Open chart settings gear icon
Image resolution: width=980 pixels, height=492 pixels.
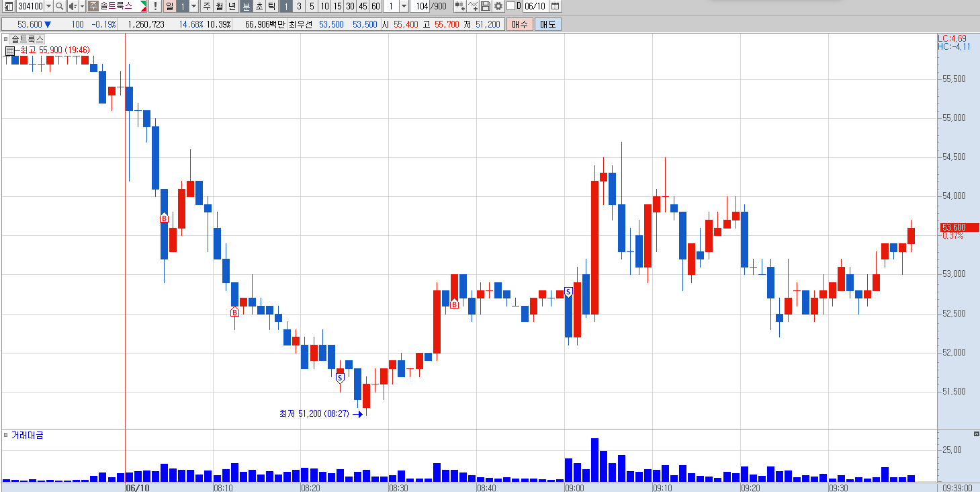click(x=498, y=6)
